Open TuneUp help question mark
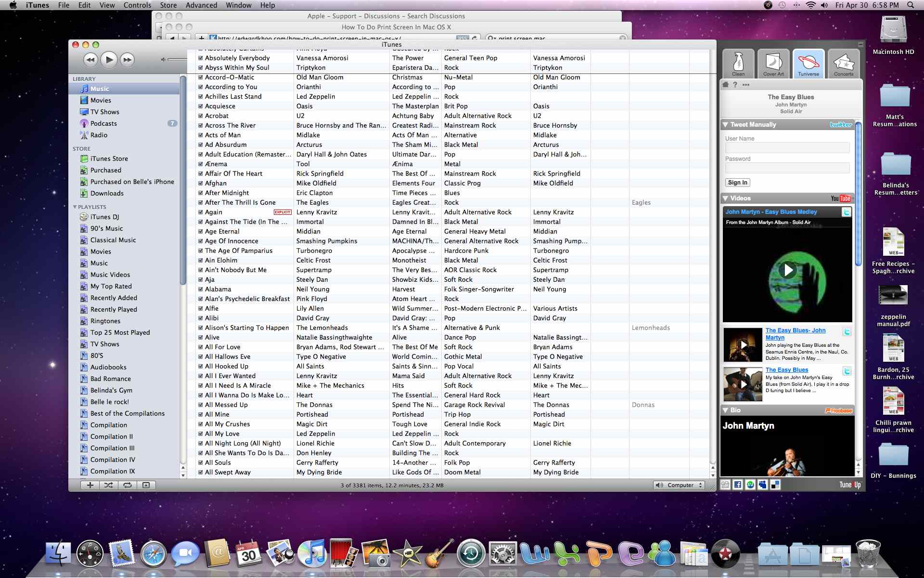The image size is (924, 578). pos(735,85)
